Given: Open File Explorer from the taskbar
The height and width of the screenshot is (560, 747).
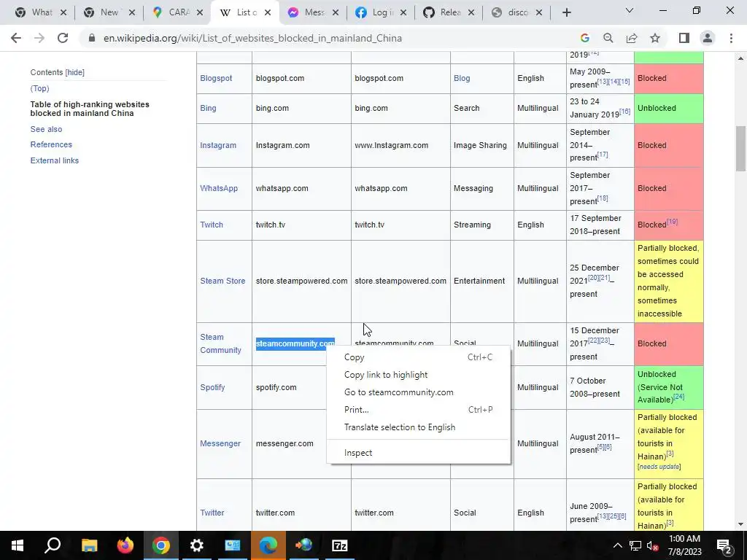Looking at the screenshot, I should pos(89,545).
